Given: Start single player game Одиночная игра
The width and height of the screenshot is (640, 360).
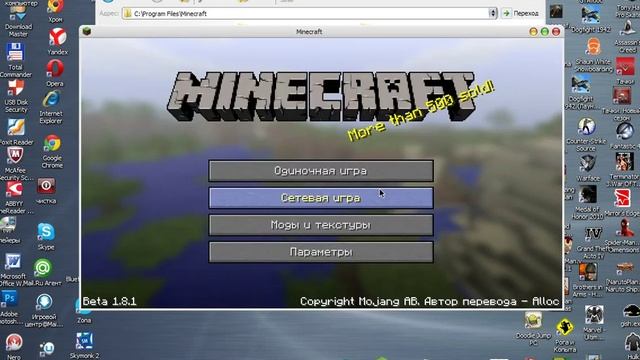Looking at the screenshot, I should [321, 171].
